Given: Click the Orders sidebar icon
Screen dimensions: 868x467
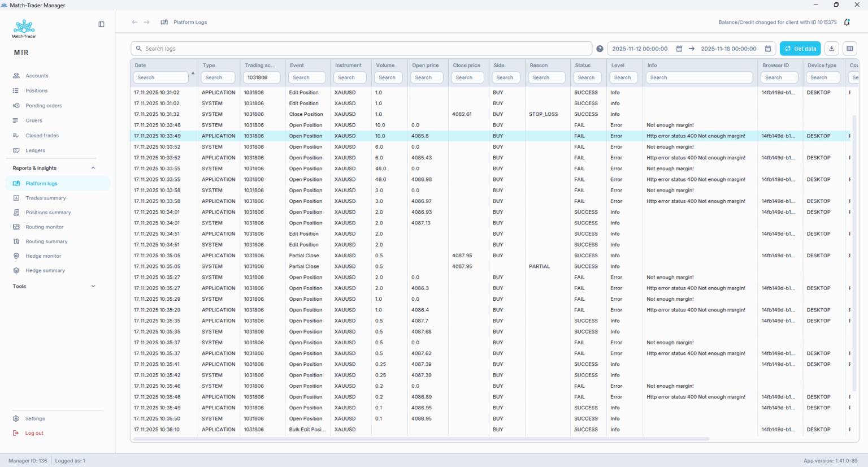Looking at the screenshot, I should pyautogui.click(x=16, y=120).
